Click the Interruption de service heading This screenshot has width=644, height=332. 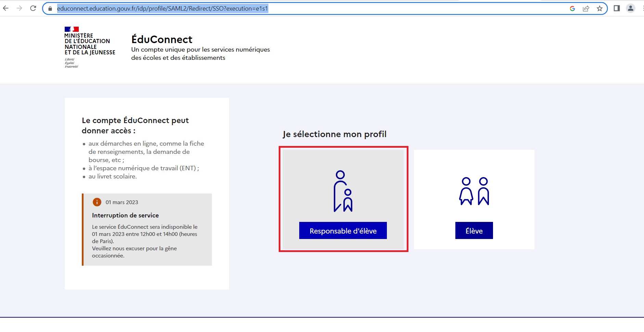pyautogui.click(x=125, y=215)
